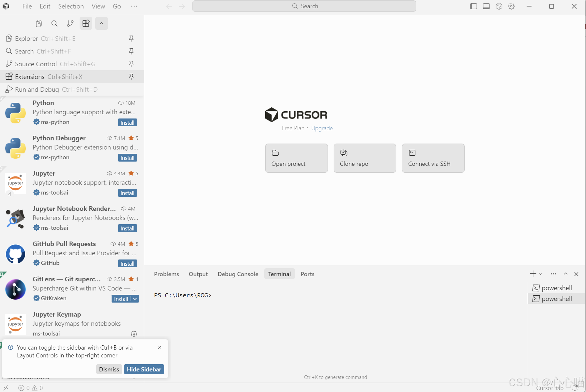The image size is (586, 392).
Task: Select the Terminal tab
Action: pyautogui.click(x=279, y=274)
